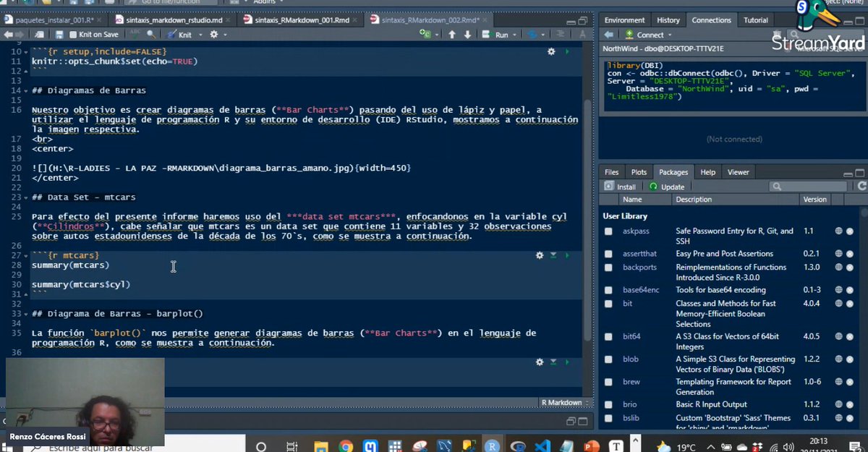Open RStudio from the Windows taskbar
This screenshot has width=868, height=452.
[492, 446]
